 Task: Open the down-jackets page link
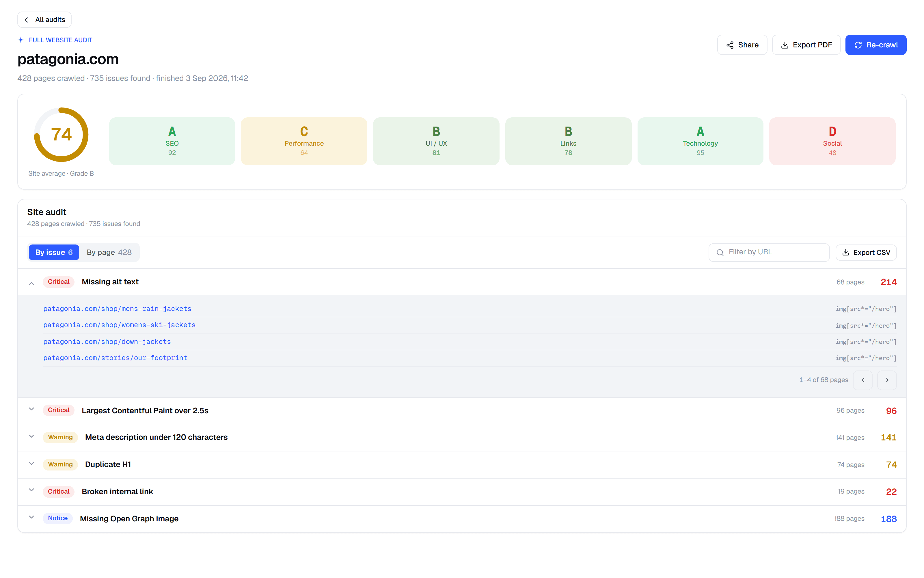point(107,341)
